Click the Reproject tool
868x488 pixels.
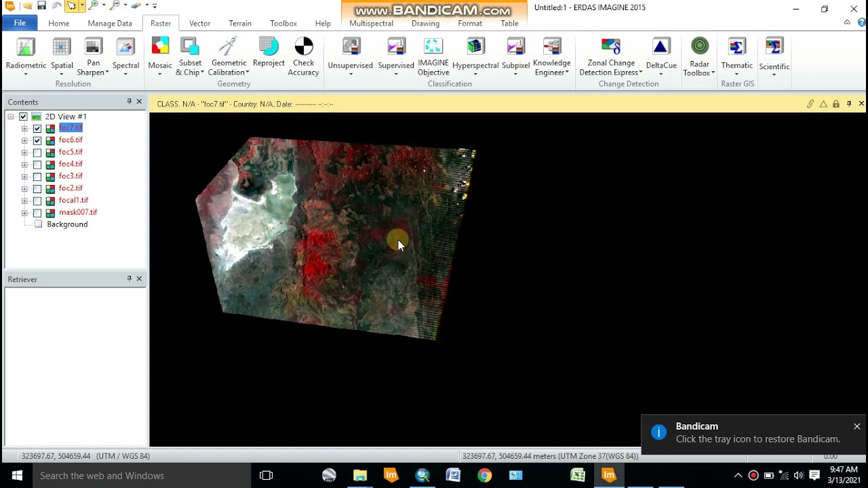coord(269,53)
